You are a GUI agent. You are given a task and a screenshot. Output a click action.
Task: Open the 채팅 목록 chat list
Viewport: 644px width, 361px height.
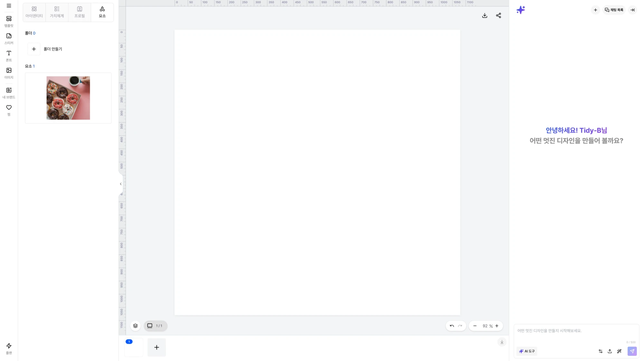614,10
